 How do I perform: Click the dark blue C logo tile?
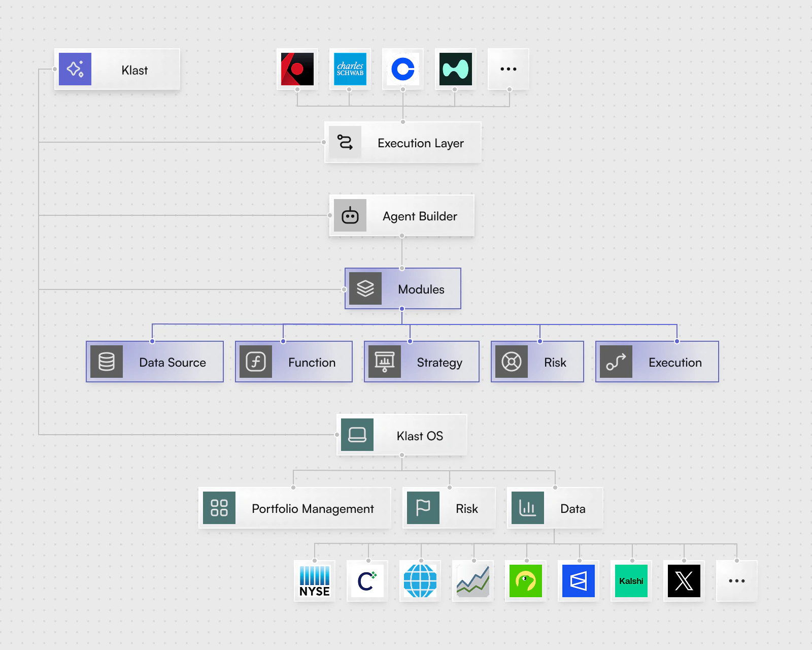pyautogui.click(x=367, y=581)
